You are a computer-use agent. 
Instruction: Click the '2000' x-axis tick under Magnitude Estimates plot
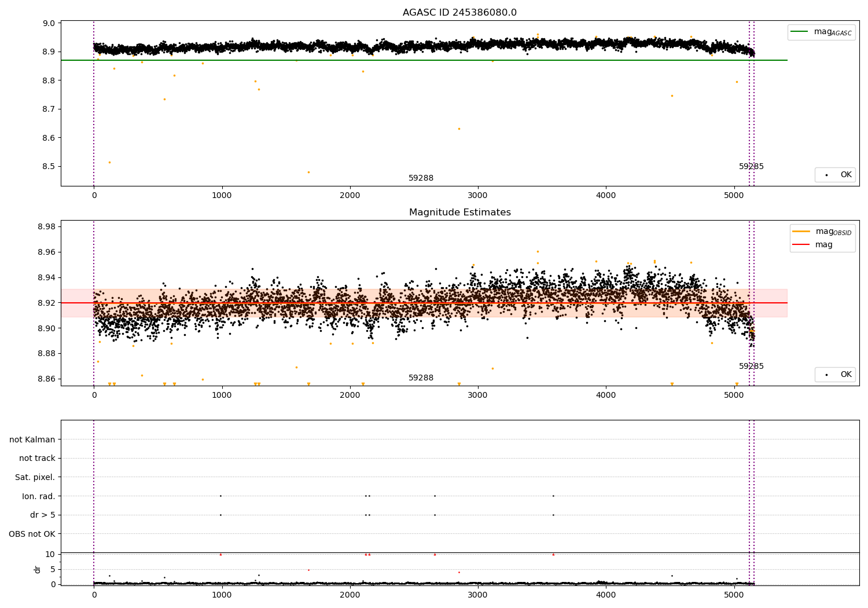[350, 395]
